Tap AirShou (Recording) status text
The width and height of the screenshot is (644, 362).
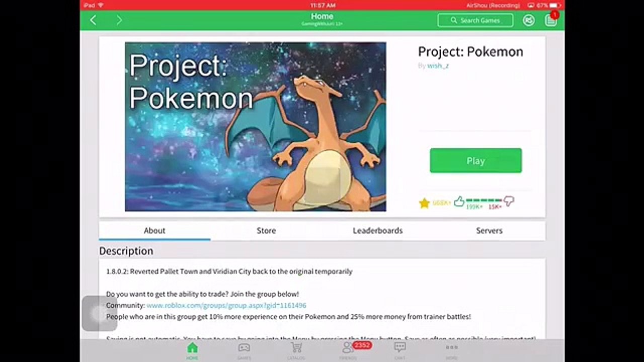click(493, 5)
